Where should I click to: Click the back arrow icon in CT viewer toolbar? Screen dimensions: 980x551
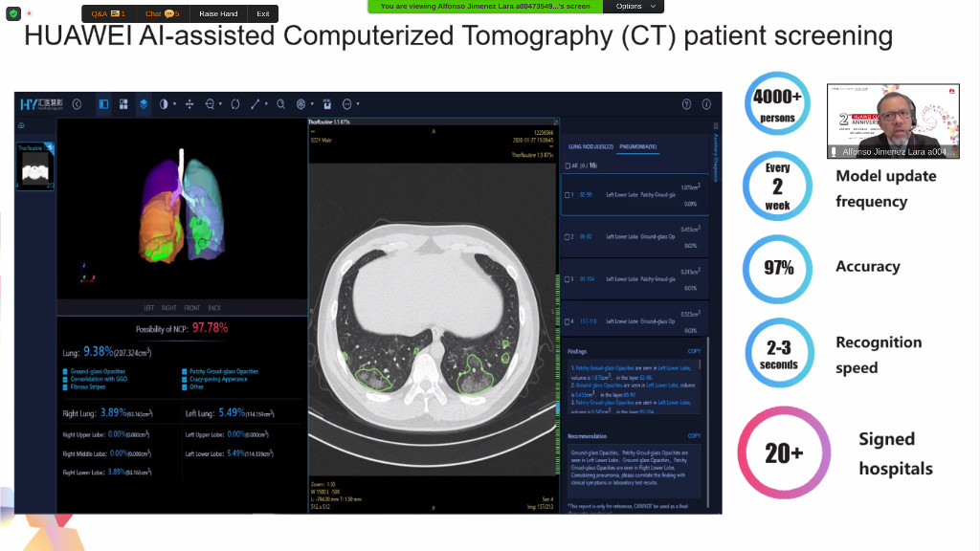click(x=78, y=104)
